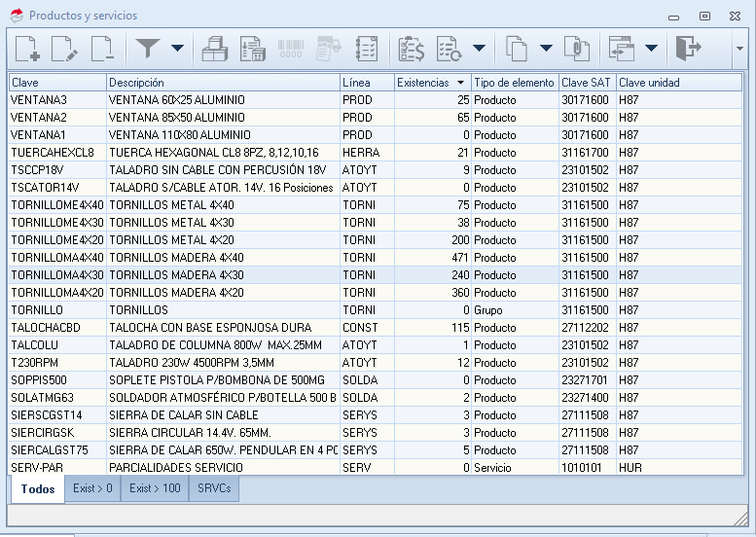This screenshot has height=537, width=756.
Task: Click the edit product pencil icon
Action: click(x=64, y=49)
